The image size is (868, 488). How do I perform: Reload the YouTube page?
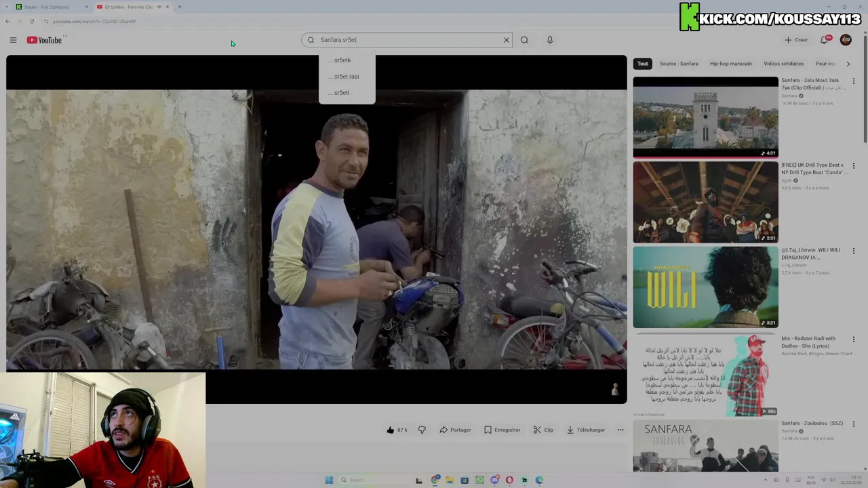(x=32, y=21)
